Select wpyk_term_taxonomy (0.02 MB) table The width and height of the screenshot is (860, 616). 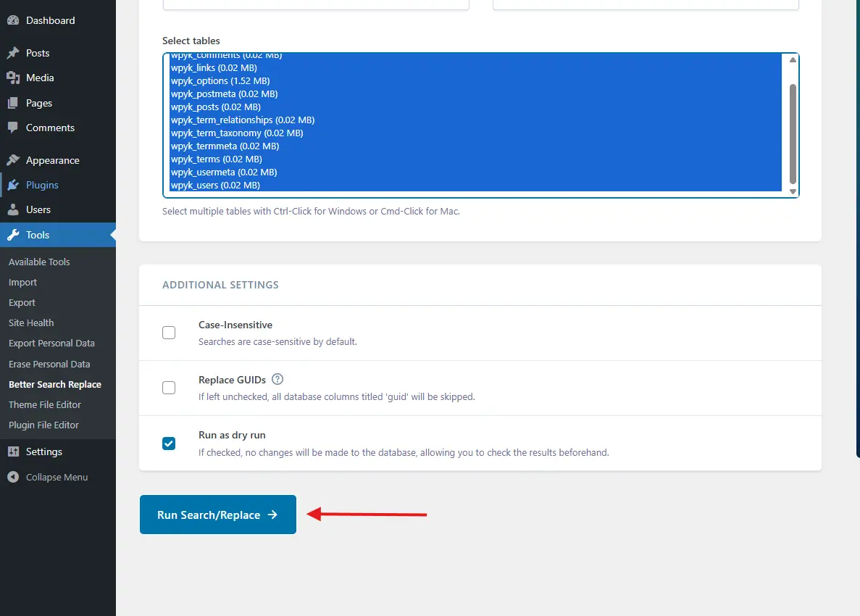(x=475, y=133)
